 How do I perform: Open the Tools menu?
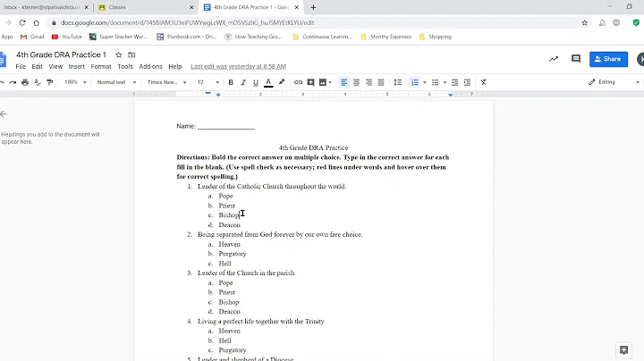pyautogui.click(x=125, y=66)
